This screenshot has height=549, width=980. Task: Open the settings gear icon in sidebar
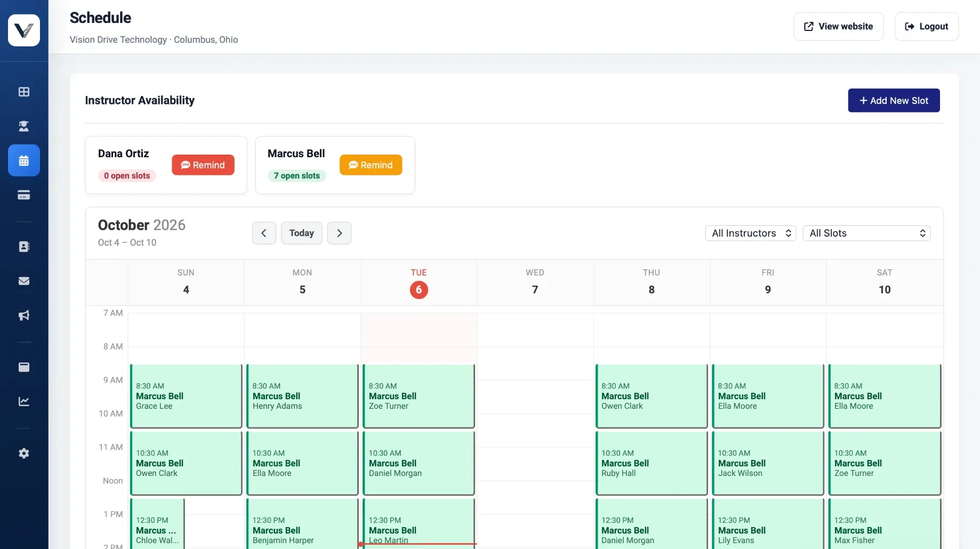24,454
